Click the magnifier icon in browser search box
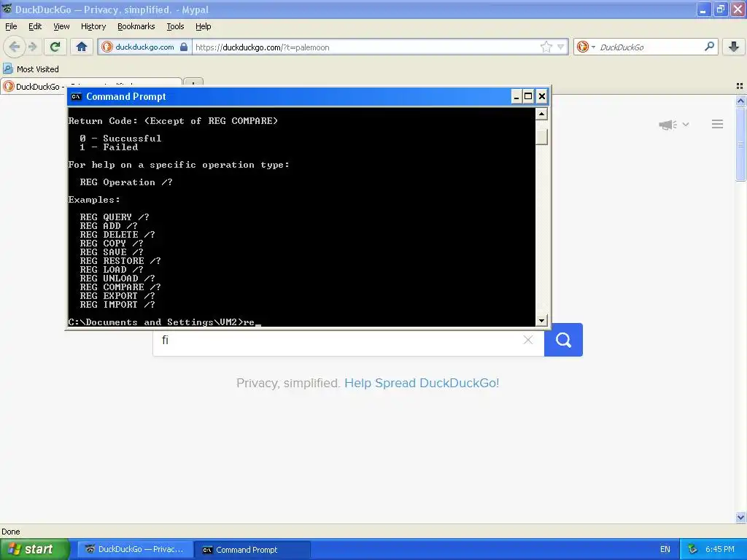Image resolution: width=747 pixels, height=560 pixels. click(709, 46)
